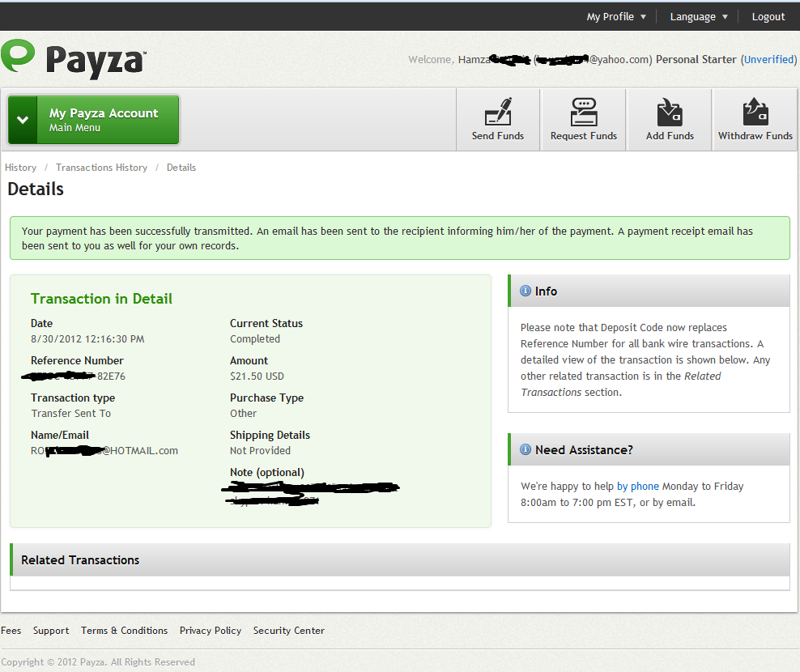This screenshot has width=800, height=672.
Task: Click the 'by phone' help link
Action: 638,487
